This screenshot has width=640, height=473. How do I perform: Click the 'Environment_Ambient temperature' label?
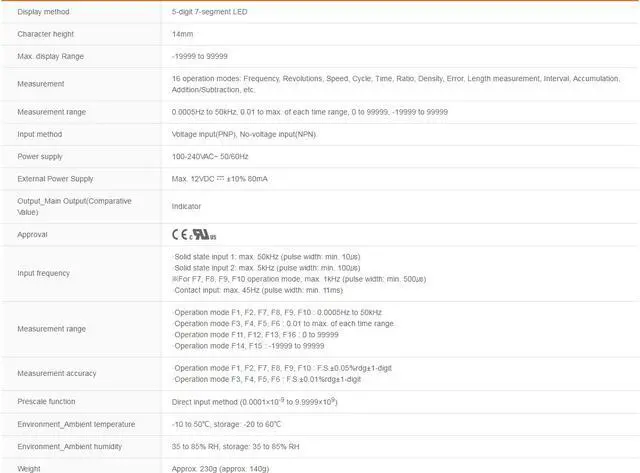click(x=76, y=424)
